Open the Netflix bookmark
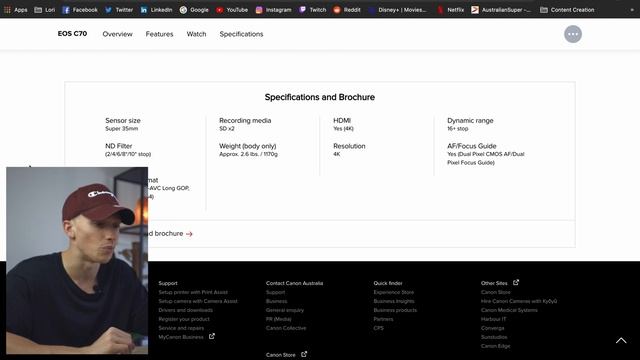This screenshot has width=640, height=360. pos(451,10)
